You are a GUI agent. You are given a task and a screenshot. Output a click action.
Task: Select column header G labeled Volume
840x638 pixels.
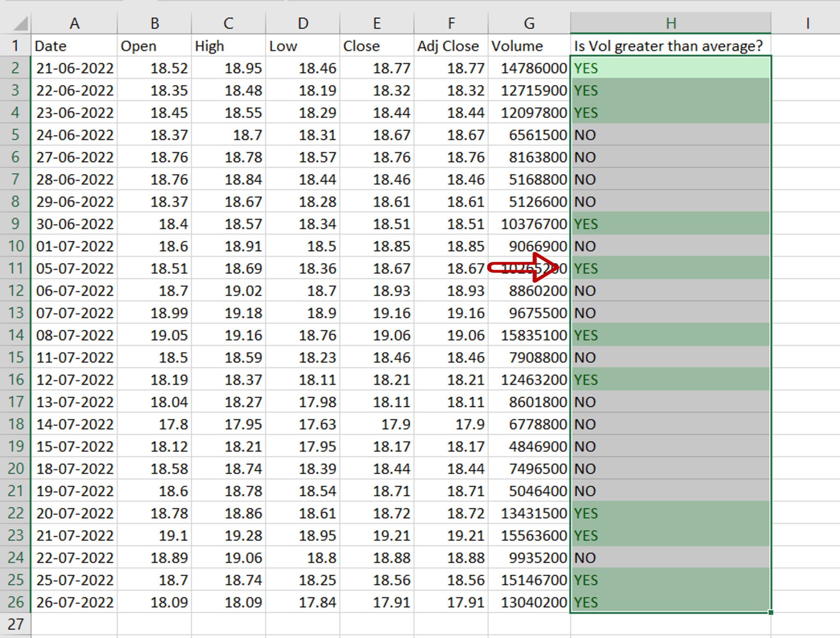coord(528,23)
